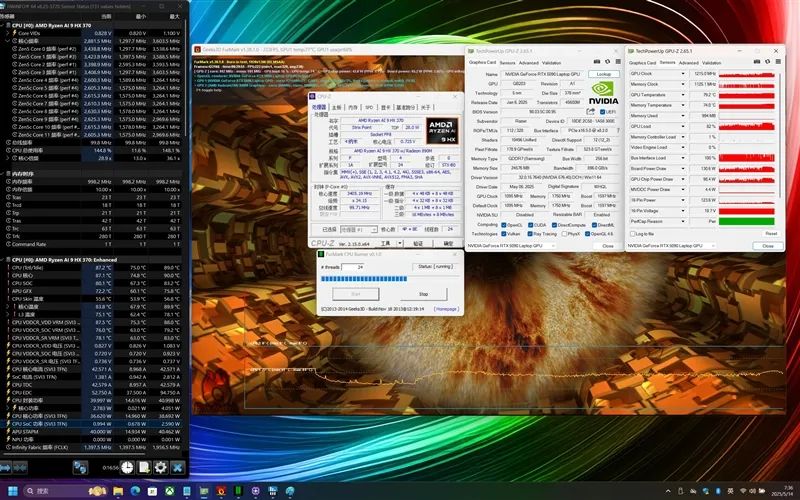Open the GPU Temperature sensor dropdown
The width and height of the screenshot is (800, 500).
point(683,95)
